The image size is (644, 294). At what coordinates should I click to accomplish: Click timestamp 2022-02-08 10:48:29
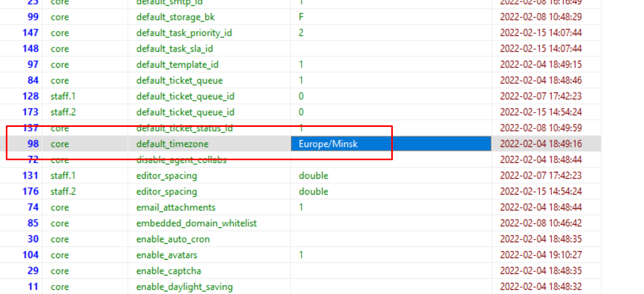click(541, 17)
